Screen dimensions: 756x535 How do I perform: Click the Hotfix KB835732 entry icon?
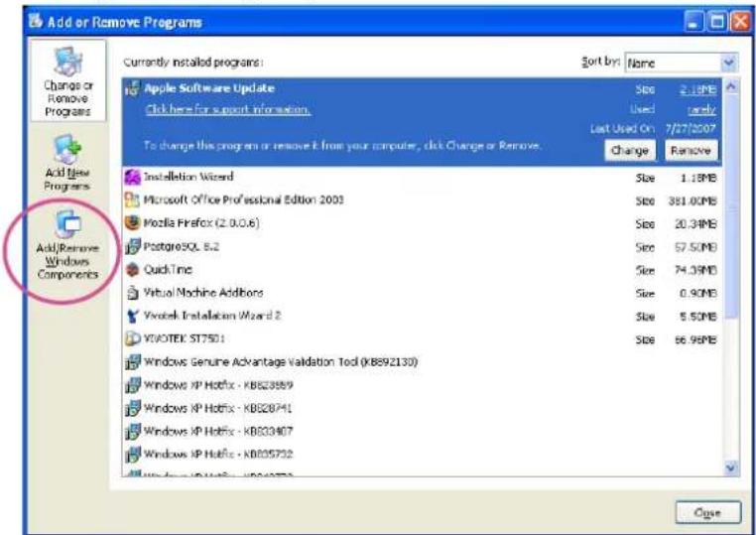(x=132, y=454)
